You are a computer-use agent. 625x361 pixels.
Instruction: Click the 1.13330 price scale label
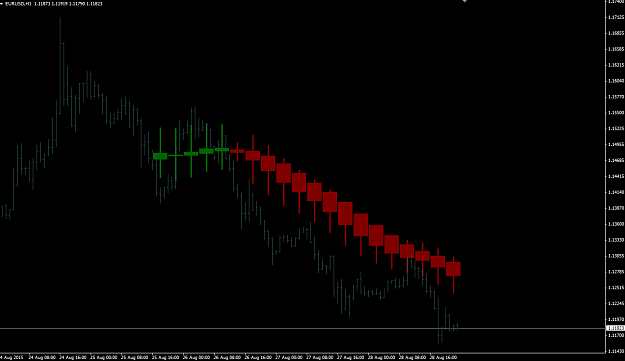tap(616, 240)
